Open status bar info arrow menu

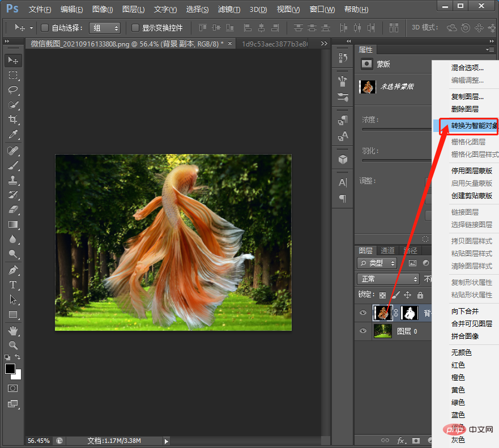click(166, 441)
